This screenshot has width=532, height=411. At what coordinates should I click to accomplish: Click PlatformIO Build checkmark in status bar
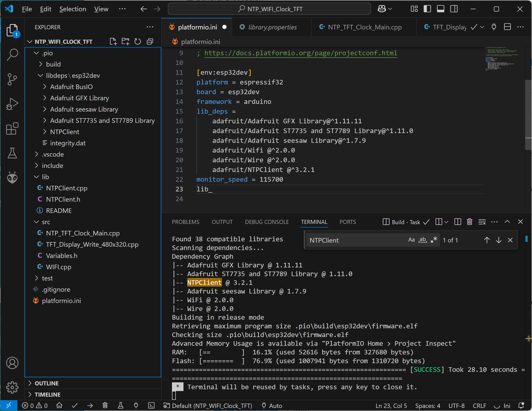pos(74,406)
